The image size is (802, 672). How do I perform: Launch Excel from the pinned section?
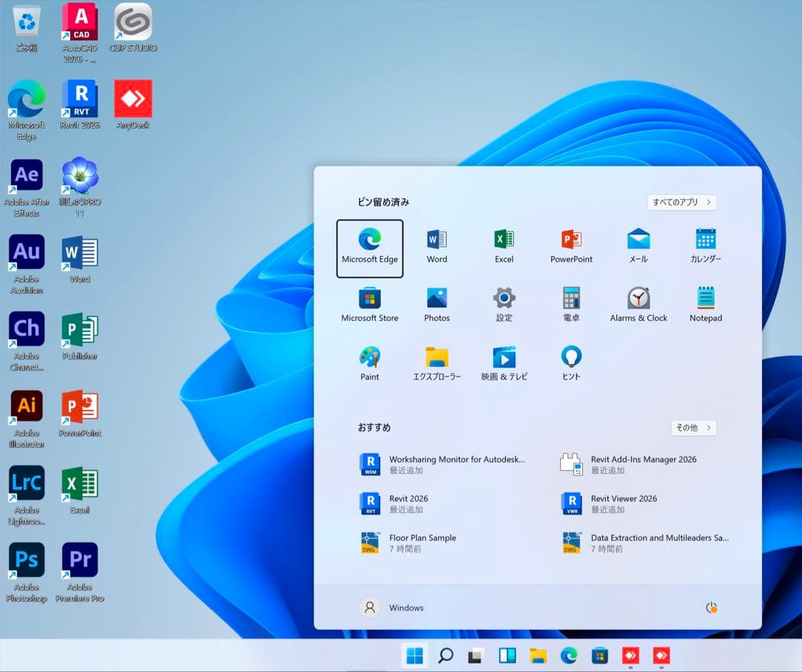pyautogui.click(x=504, y=247)
